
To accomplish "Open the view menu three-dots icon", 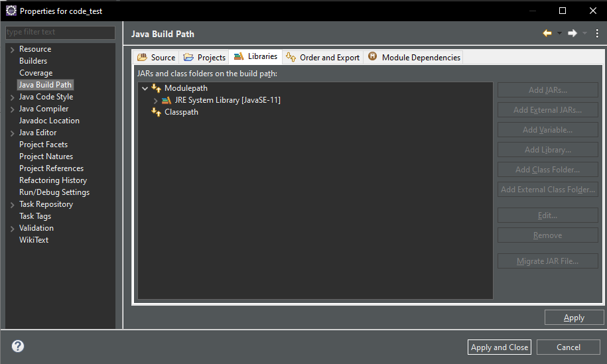I will (x=597, y=34).
